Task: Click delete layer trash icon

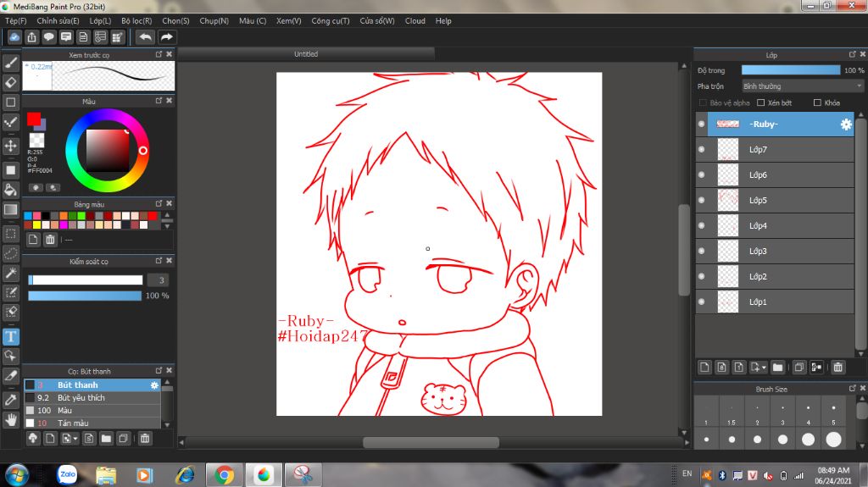Action: [838, 367]
